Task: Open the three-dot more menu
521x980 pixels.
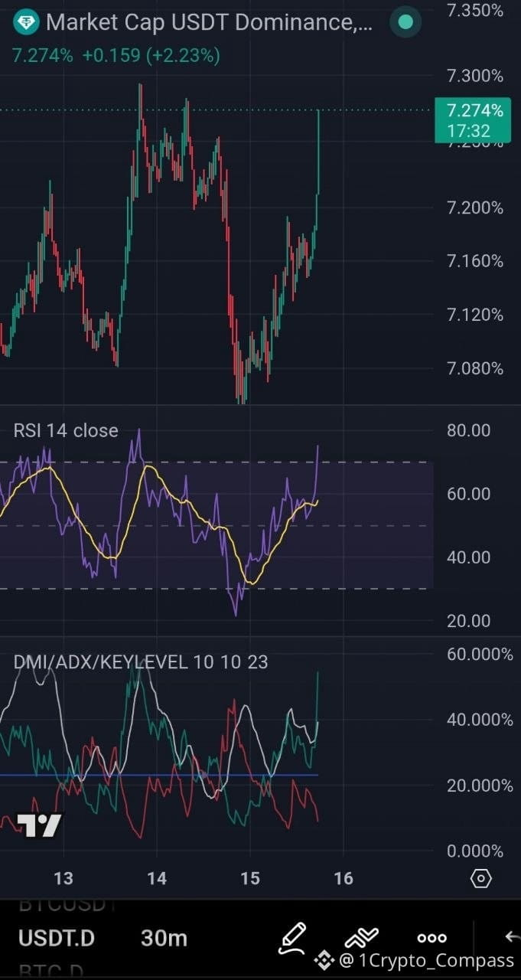Action: tap(431, 938)
